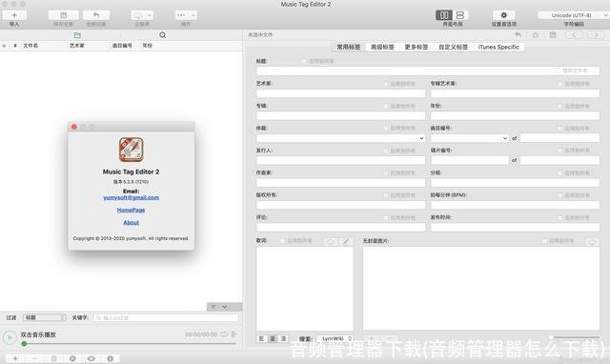Open the actions dropdown arrow
This screenshot has width=610, height=364.
(x=193, y=15)
